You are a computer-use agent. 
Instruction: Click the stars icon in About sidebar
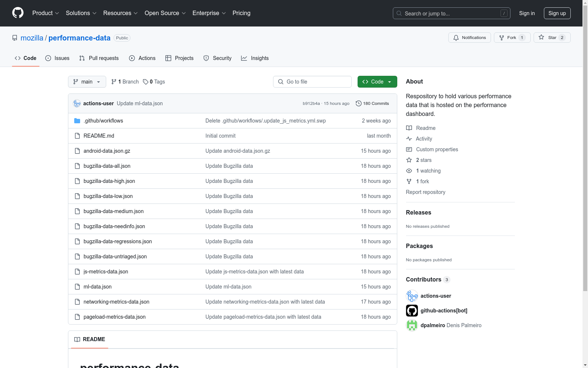409,160
